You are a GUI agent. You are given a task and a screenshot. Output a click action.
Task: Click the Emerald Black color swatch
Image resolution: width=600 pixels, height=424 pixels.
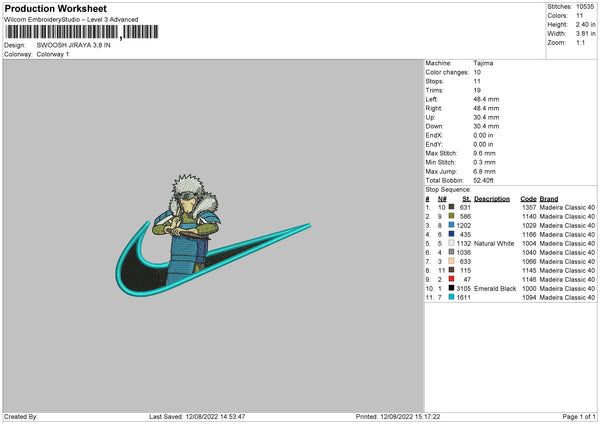point(451,288)
